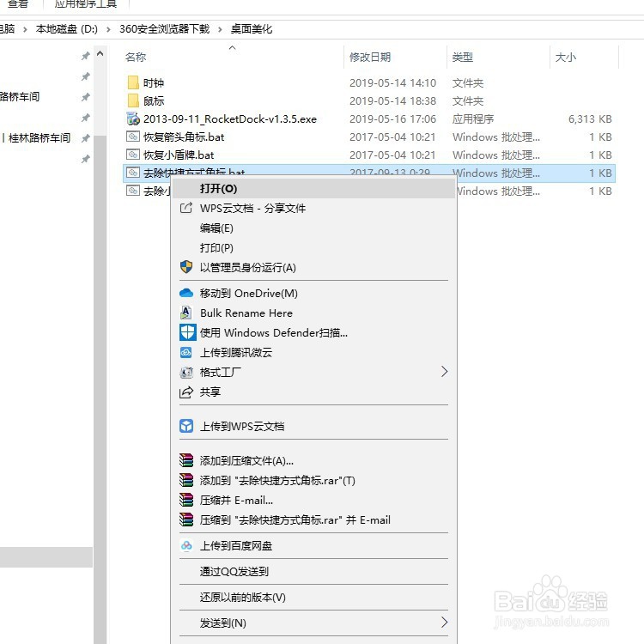
Task: Click the Windows Defender shield icon
Action: (x=188, y=332)
